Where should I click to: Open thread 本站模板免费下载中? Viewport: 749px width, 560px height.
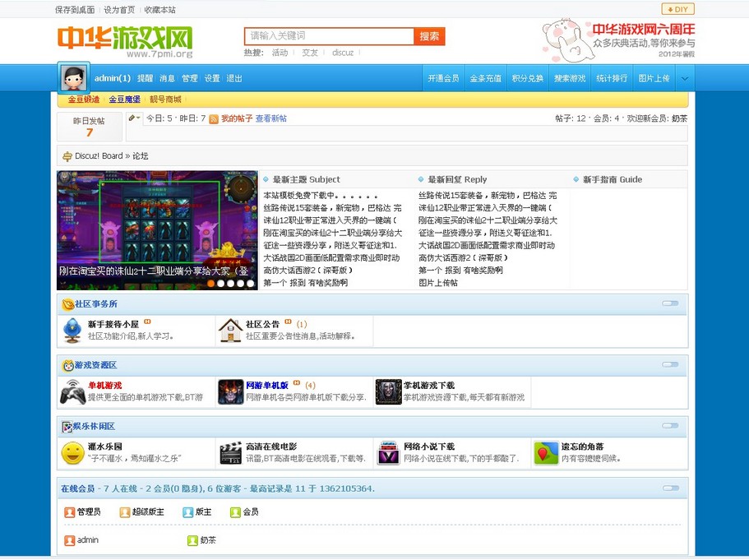point(321,196)
